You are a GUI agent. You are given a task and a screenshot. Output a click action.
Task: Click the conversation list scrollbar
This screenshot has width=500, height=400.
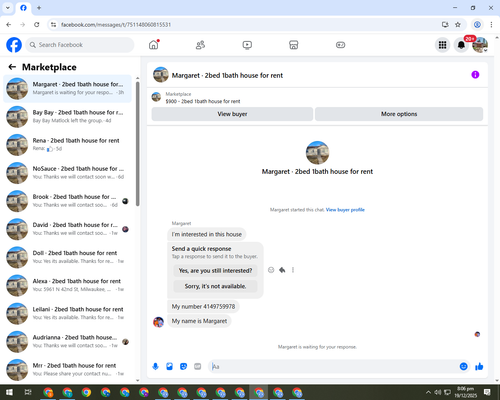click(x=138, y=143)
